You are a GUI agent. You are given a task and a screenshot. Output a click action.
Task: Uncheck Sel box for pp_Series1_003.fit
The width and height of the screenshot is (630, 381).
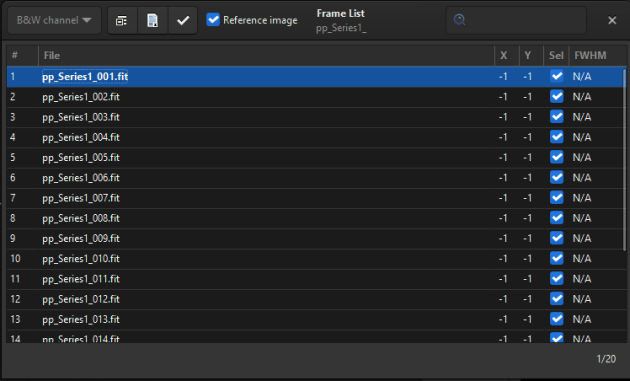[x=556, y=117]
